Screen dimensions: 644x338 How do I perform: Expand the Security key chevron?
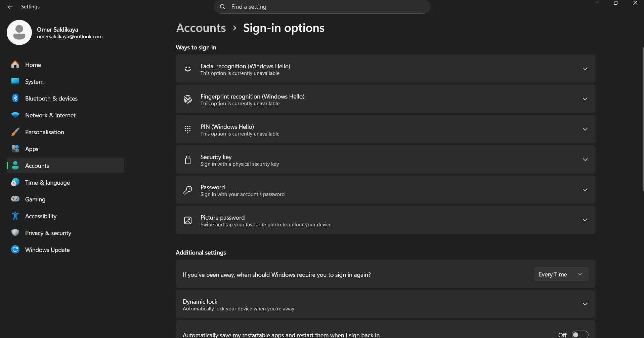[x=585, y=160]
